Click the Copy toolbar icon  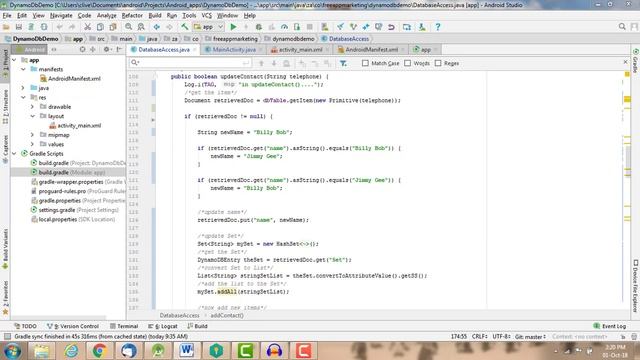pyautogui.click(x=100, y=27)
